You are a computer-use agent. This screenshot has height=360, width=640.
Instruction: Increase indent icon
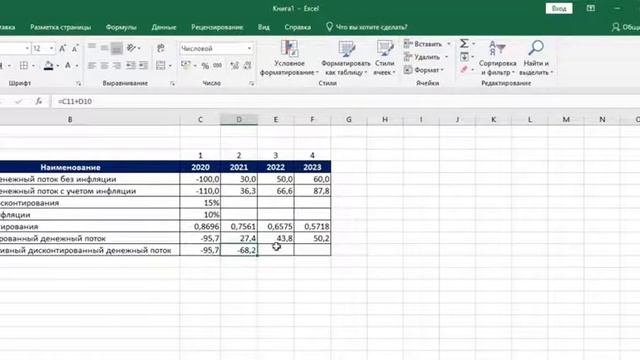143,65
